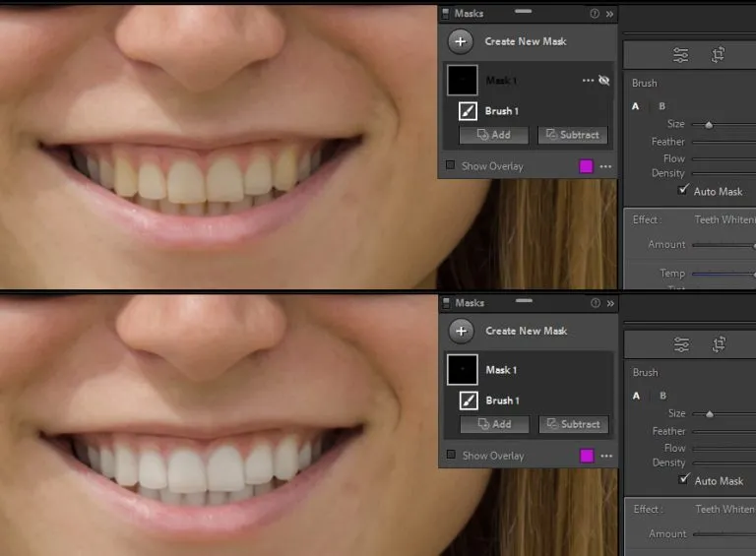Click the Crop tool icon in the lower toolbar
Viewport: 756px width, 556px height.
click(720, 344)
